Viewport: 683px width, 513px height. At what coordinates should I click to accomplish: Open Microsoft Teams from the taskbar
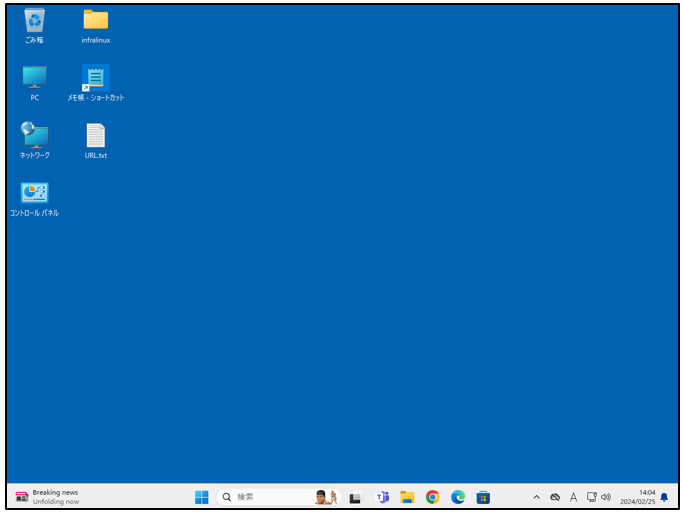click(x=382, y=497)
